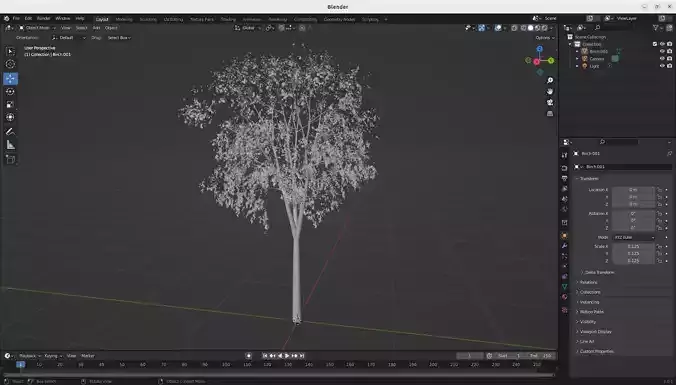This screenshot has width=676, height=385.
Task: Jump to timeline start frame button
Action: [x=265, y=356]
